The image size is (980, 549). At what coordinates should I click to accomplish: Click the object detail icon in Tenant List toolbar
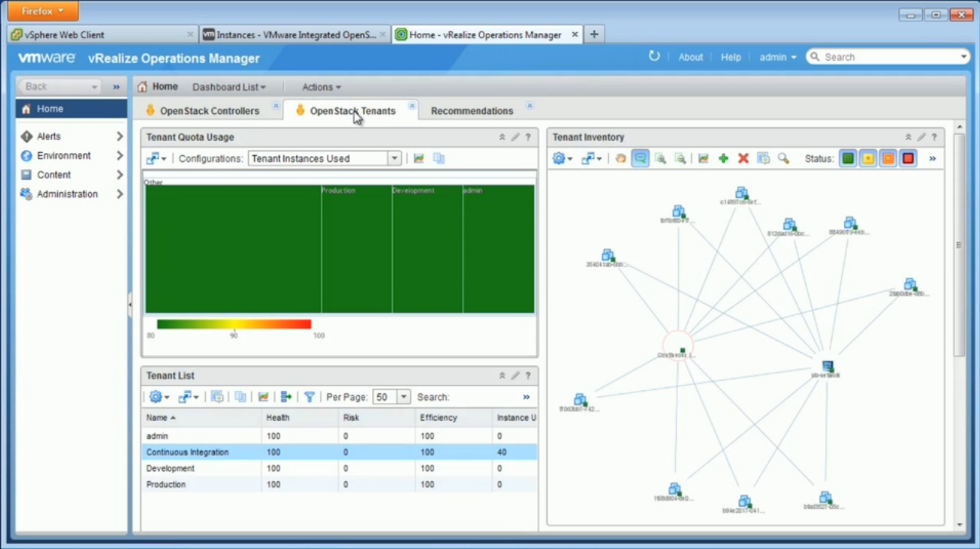pyautogui.click(x=217, y=397)
